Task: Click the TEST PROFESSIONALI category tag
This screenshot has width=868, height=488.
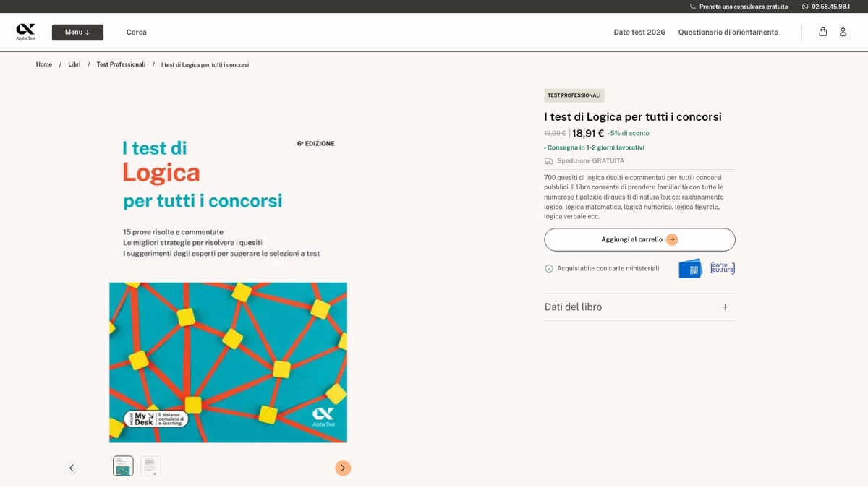Action: 574,95
